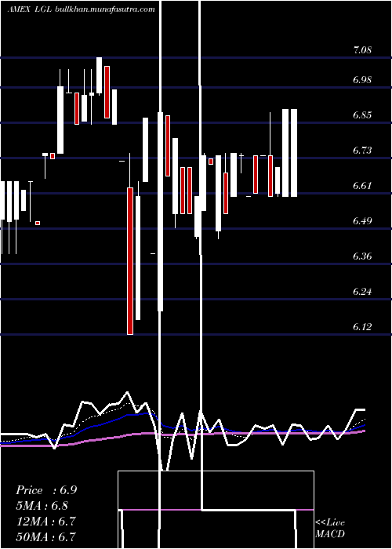Click the 5MA : 6.8 readout
Screen dimensions: 392x549
(42, 506)
